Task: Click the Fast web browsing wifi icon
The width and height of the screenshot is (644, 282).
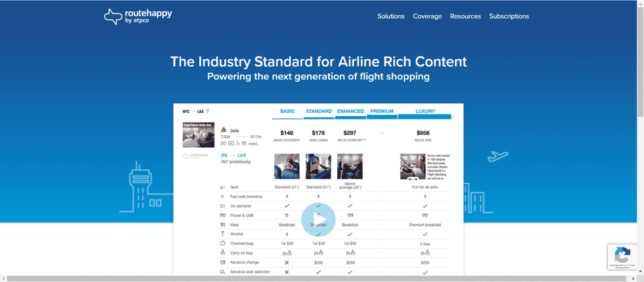Action: (223, 197)
